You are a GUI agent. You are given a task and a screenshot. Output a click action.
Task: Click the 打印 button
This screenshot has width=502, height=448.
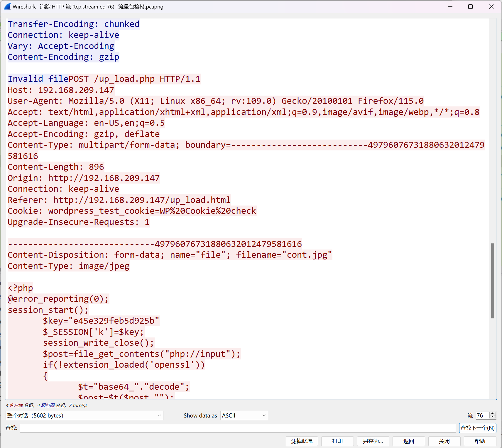point(337,441)
